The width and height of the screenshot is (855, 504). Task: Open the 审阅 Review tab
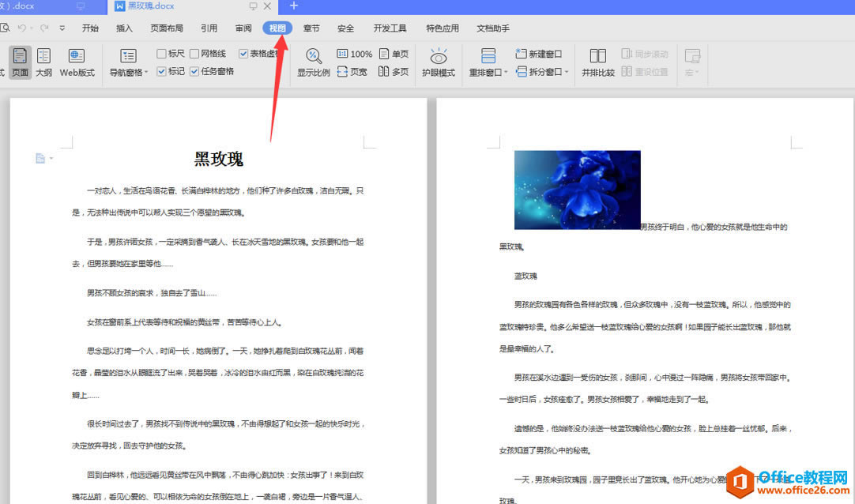coord(243,28)
